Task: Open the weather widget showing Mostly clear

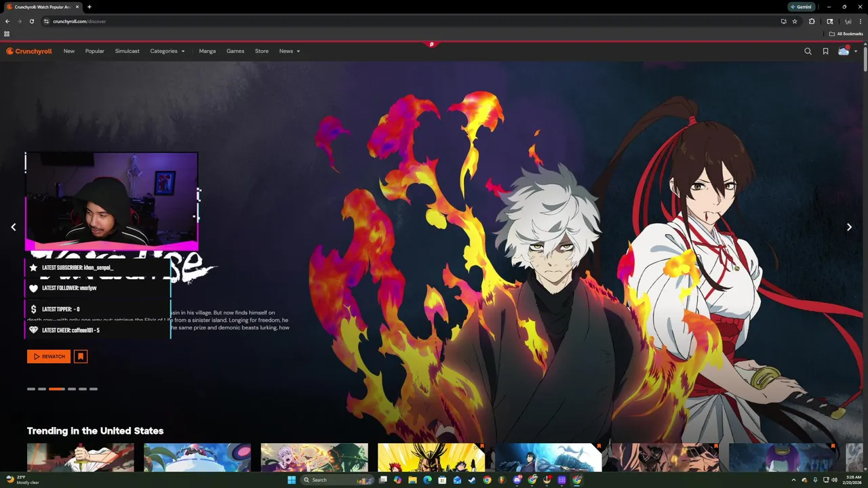Action: tap(22, 480)
